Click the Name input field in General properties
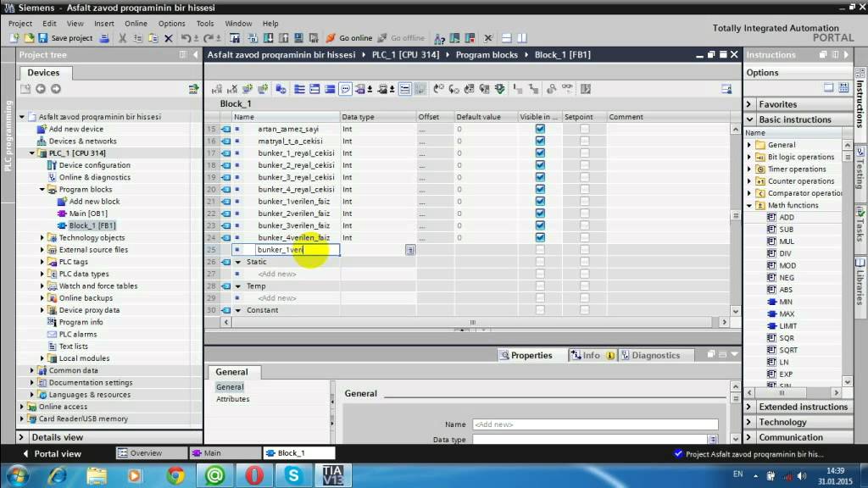 595,424
